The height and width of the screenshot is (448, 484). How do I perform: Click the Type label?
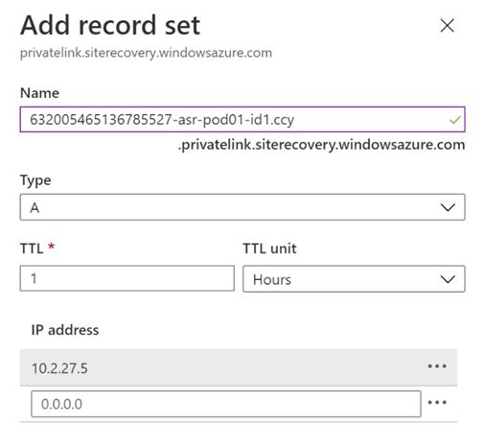coord(35,180)
